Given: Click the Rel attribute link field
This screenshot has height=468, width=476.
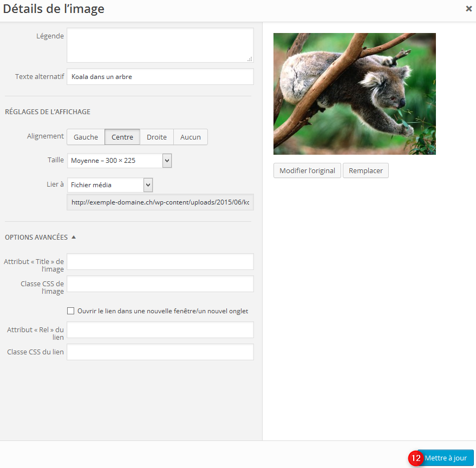Looking at the screenshot, I should pos(160,330).
